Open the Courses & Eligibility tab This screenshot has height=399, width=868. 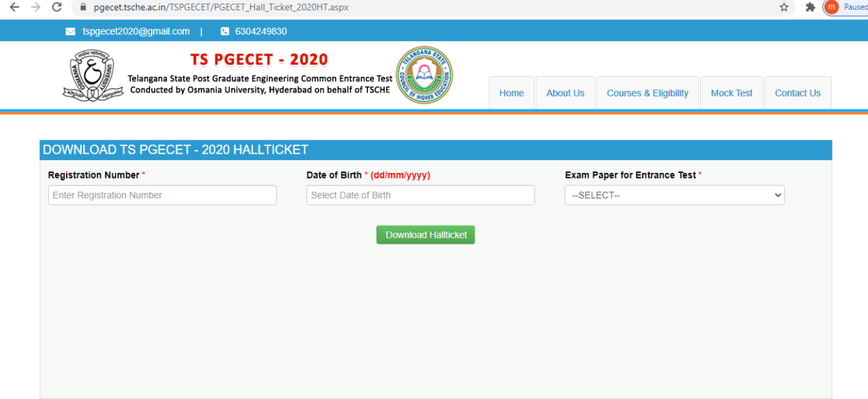(x=648, y=93)
